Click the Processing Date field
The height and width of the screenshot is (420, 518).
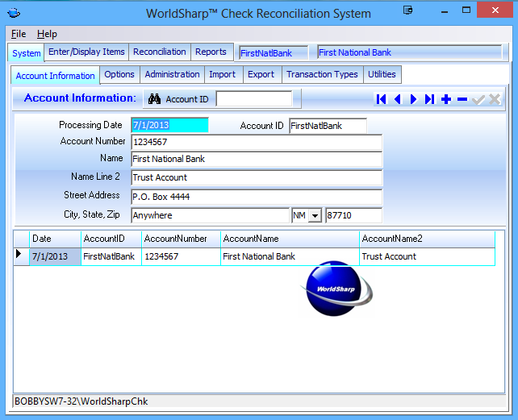click(x=169, y=126)
